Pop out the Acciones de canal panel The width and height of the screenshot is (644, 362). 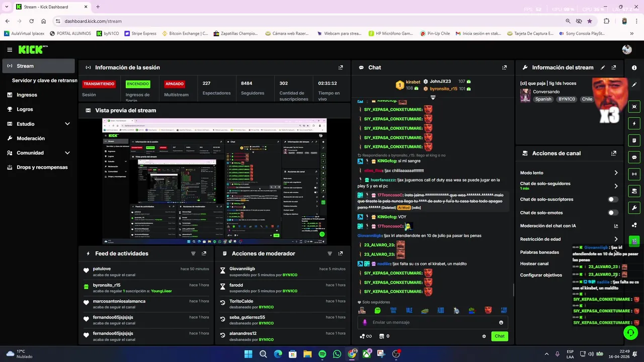tap(614, 153)
